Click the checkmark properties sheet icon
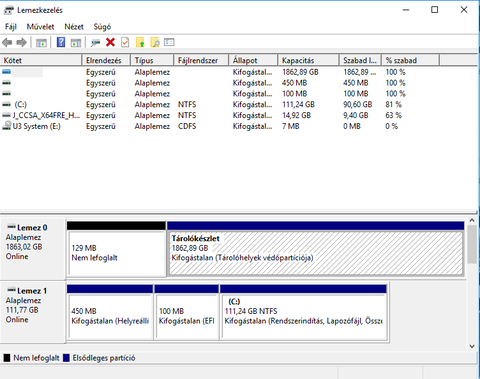The width and height of the screenshot is (480, 379). click(x=125, y=42)
